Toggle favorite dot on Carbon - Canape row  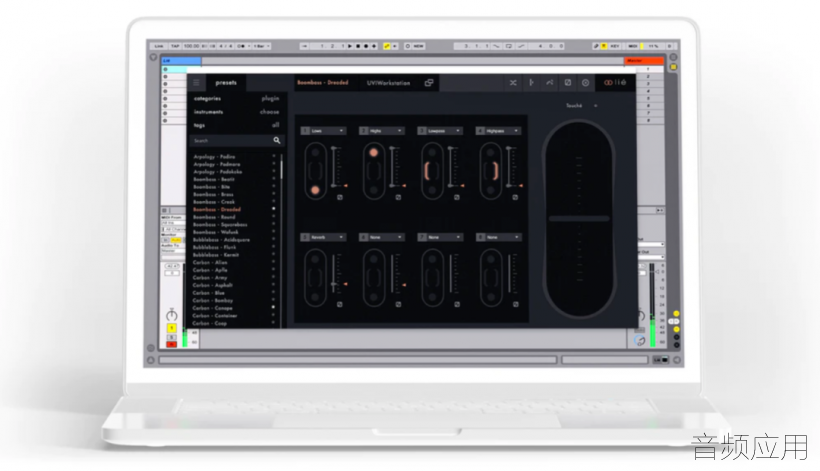(273, 308)
